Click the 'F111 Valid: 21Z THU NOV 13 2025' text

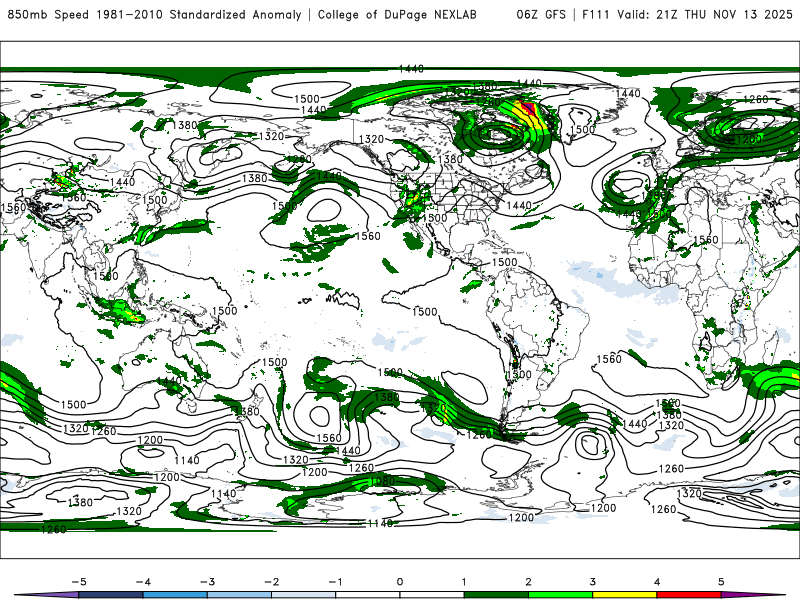pos(687,14)
